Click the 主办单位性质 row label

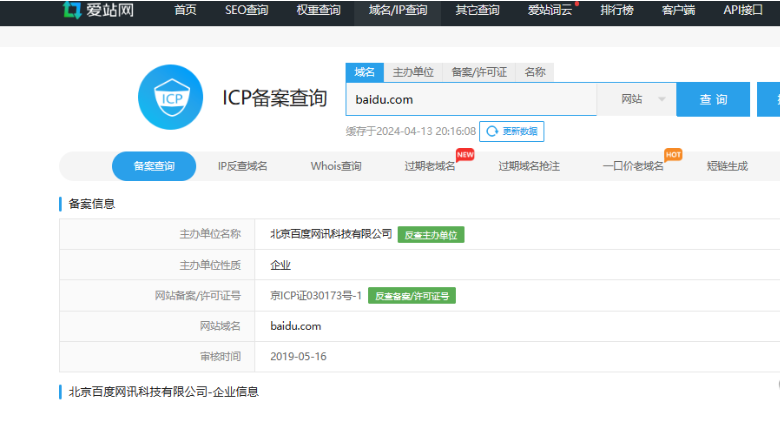point(210,265)
